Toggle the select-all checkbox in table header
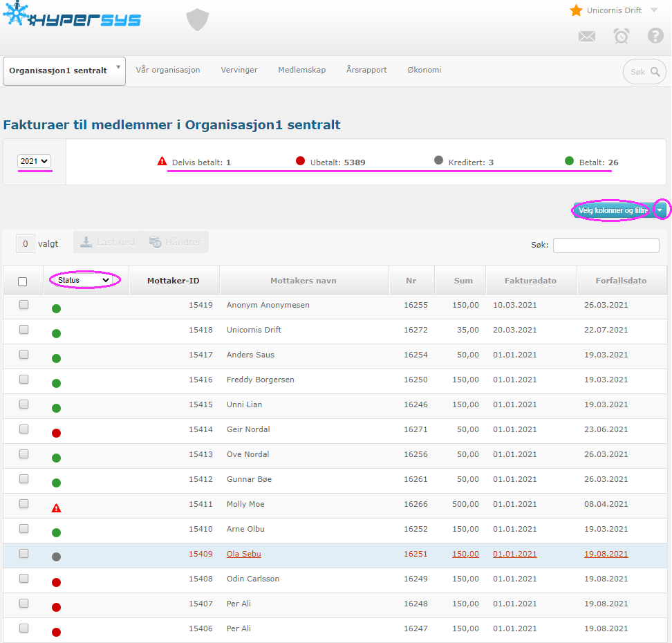Image resolution: width=672 pixels, height=643 pixels. (23, 281)
